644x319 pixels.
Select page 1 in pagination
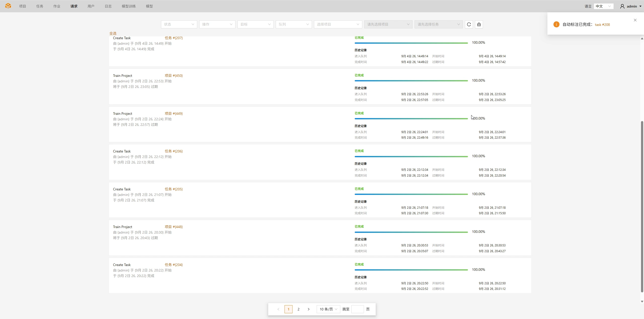pos(289,309)
